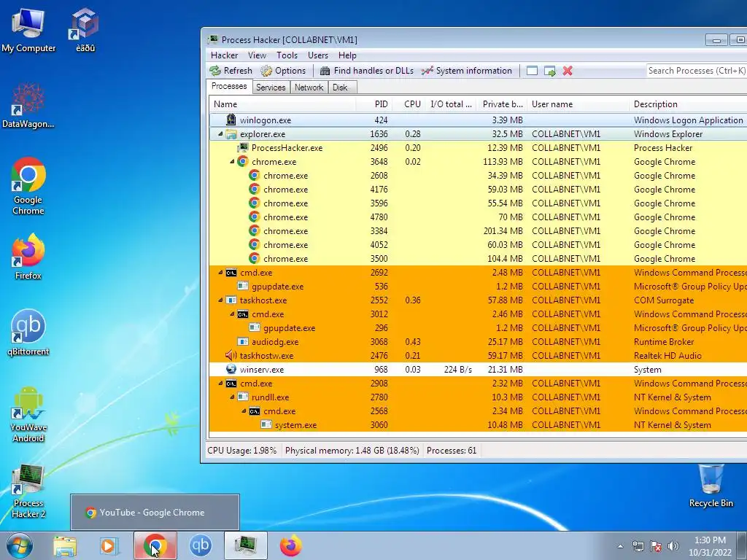Viewport: 747px width, 560px height.
Task: Open qBittorrent from taskbar
Action: point(201,545)
